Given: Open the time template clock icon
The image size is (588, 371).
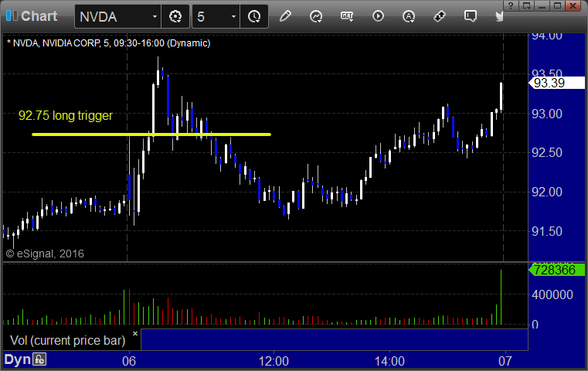Looking at the screenshot, I should (x=254, y=16).
